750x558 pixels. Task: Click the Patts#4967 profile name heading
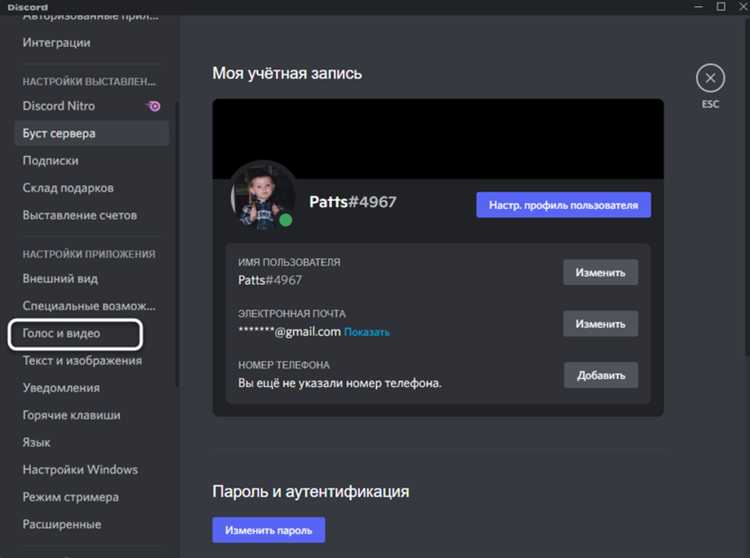pyautogui.click(x=353, y=202)
